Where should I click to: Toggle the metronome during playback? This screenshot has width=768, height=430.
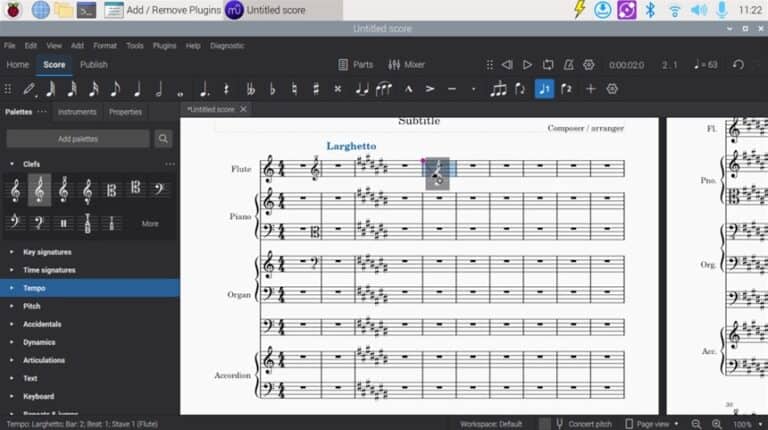tap(568, 64)
